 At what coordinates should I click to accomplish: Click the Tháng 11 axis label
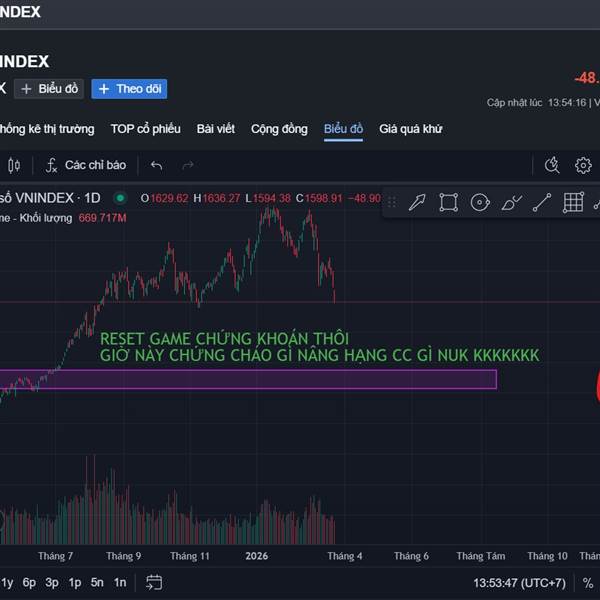point(190,556)
